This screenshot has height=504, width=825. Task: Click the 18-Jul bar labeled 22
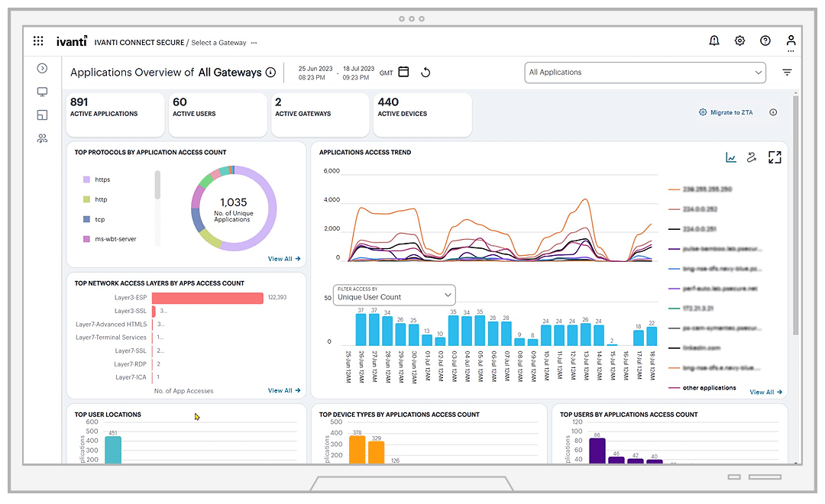click(x=652, y=336)
